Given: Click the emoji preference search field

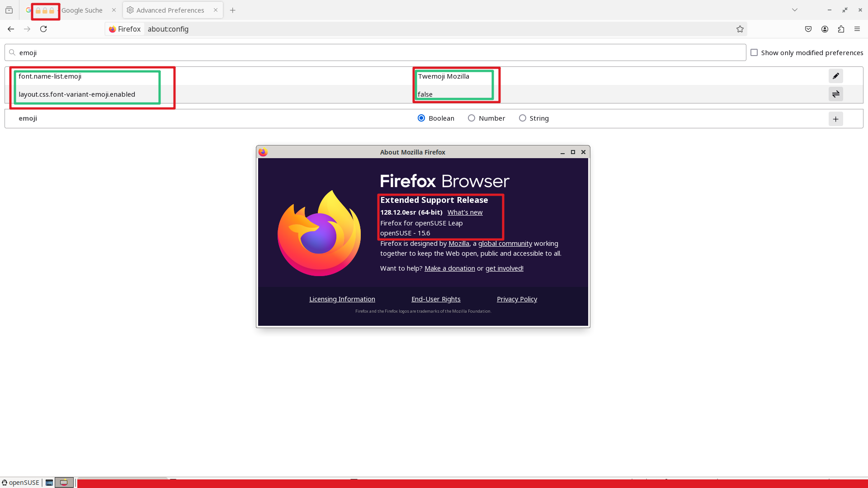Looking at the screenshot, I should 375,52.
